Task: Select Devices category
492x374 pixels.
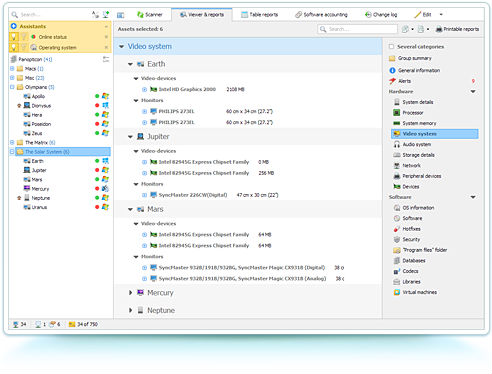Action: tap(406, 187)
